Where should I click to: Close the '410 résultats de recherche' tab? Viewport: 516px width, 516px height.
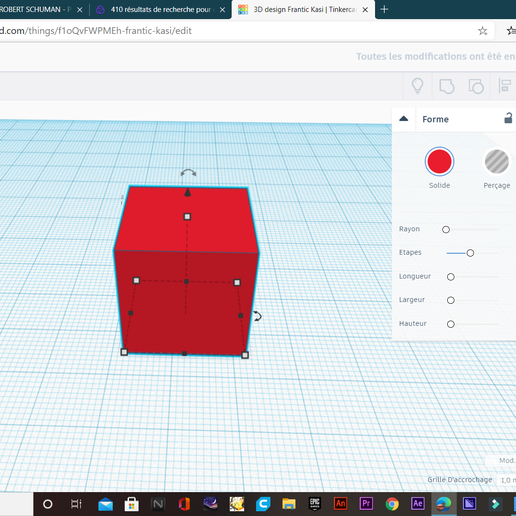pyautogui.click(x=222, y=10)
